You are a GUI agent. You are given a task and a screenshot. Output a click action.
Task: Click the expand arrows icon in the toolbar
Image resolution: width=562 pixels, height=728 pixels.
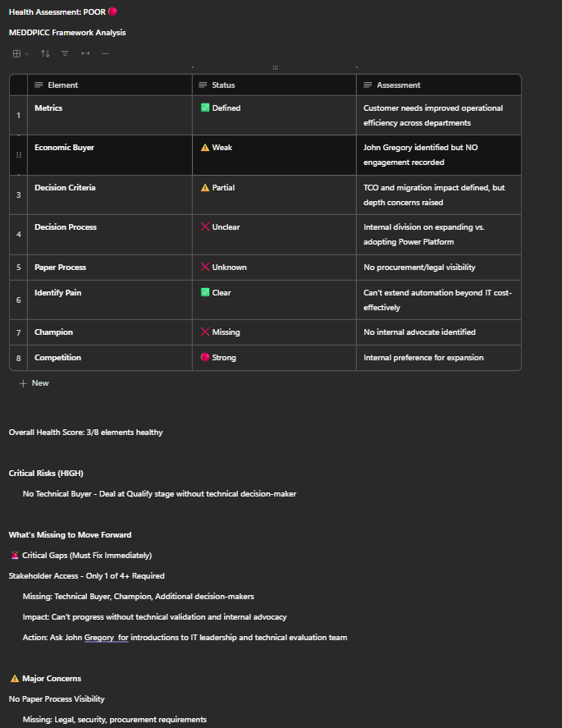point(85,53)
